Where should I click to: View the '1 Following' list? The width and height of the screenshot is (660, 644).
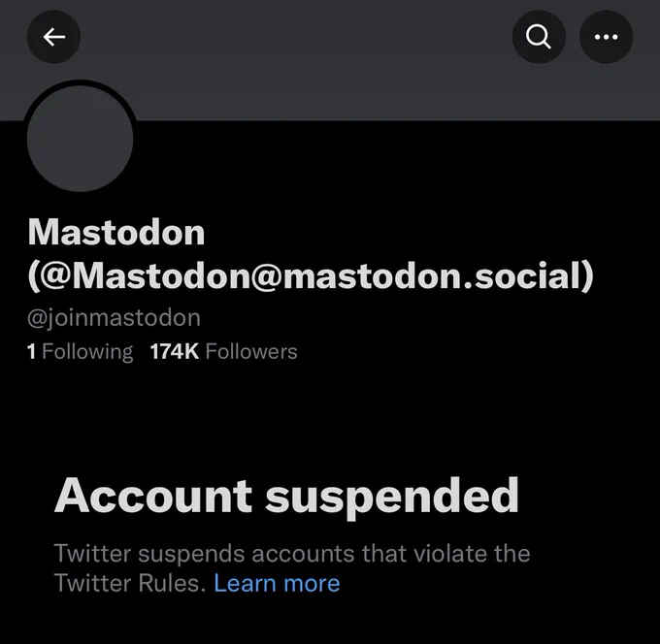(x=80, y=352)
